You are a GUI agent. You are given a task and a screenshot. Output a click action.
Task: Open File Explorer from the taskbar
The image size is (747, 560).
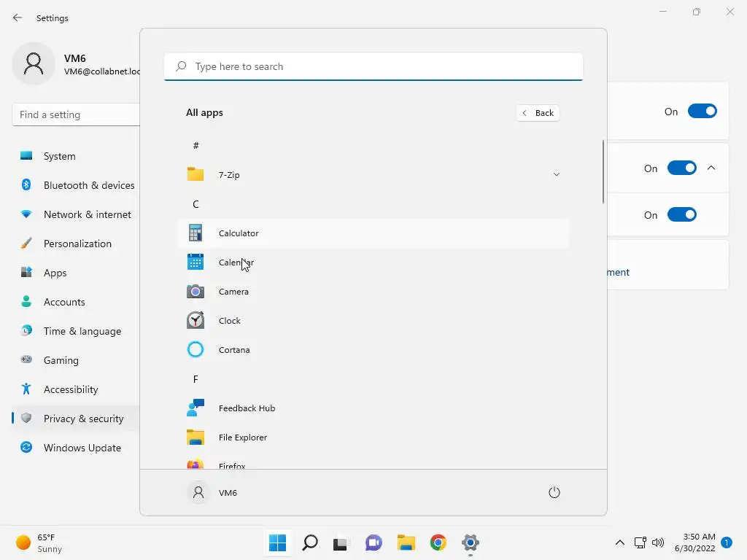click(406, 542)
